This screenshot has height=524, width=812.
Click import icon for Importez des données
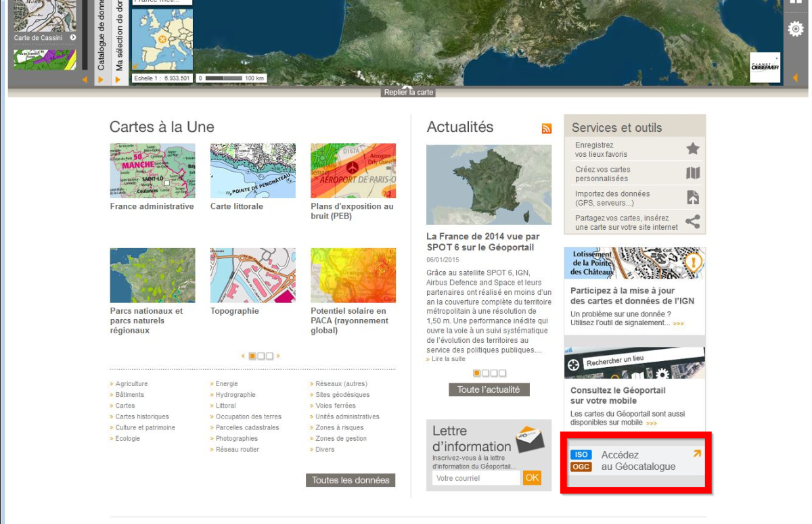[x=693, y=197]
